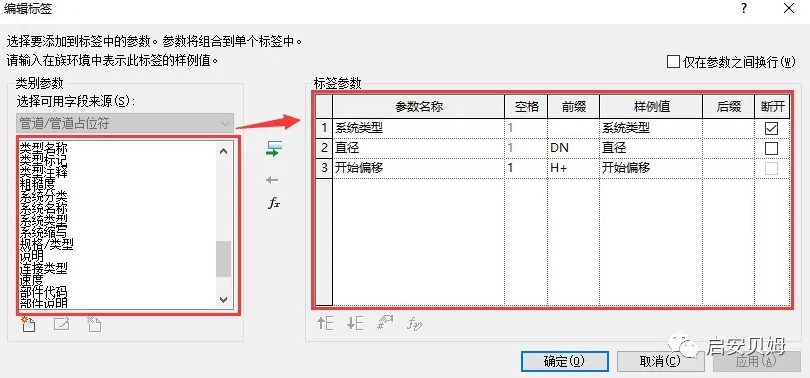
Task: Select 部件说明 in the field list
Action: click(x=44, y=303)
